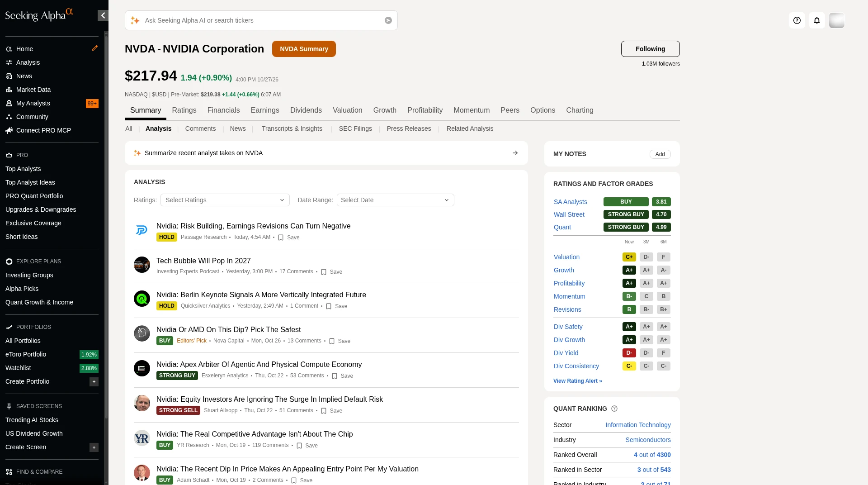Click the Seeking Alpha logo

click(x=39, y=15)
